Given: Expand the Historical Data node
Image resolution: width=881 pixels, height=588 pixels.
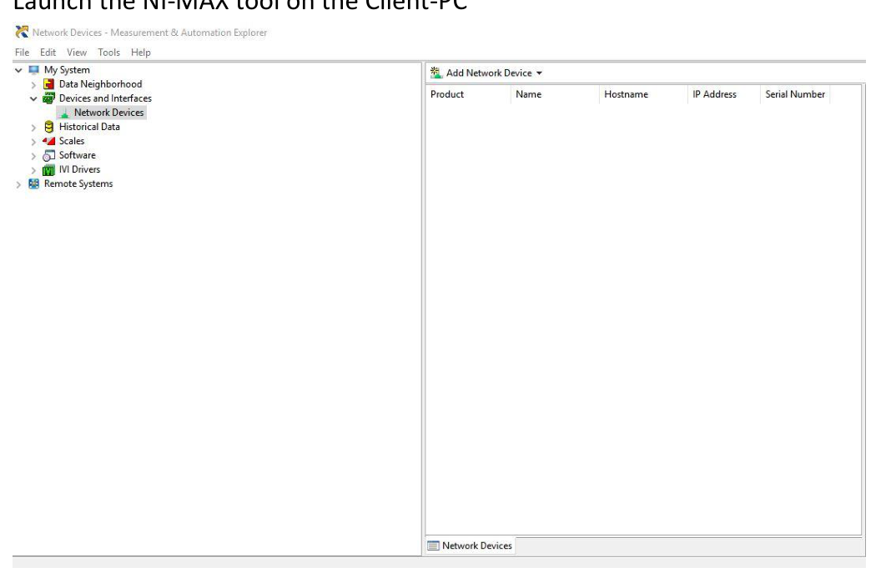Looking at the screenshot, I should pyautogui.click(x=33, y=128).
